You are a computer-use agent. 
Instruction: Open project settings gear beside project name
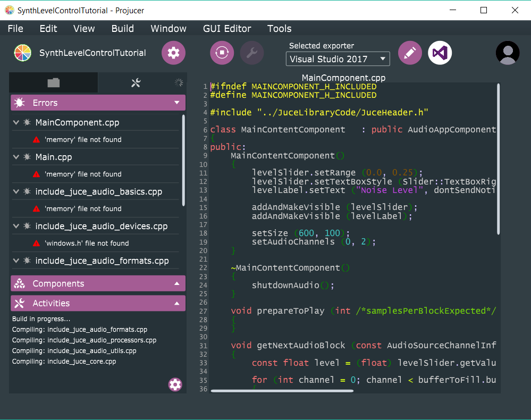click(173, 53)
